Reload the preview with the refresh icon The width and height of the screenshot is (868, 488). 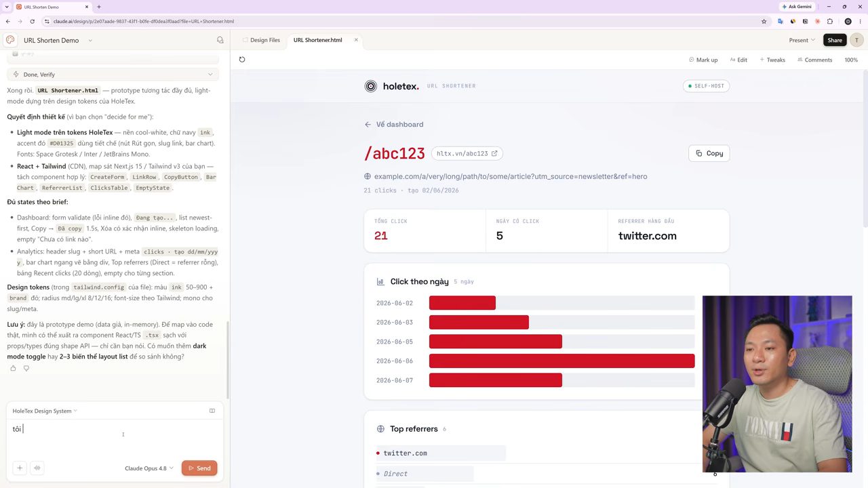click(x=242, y=60)
